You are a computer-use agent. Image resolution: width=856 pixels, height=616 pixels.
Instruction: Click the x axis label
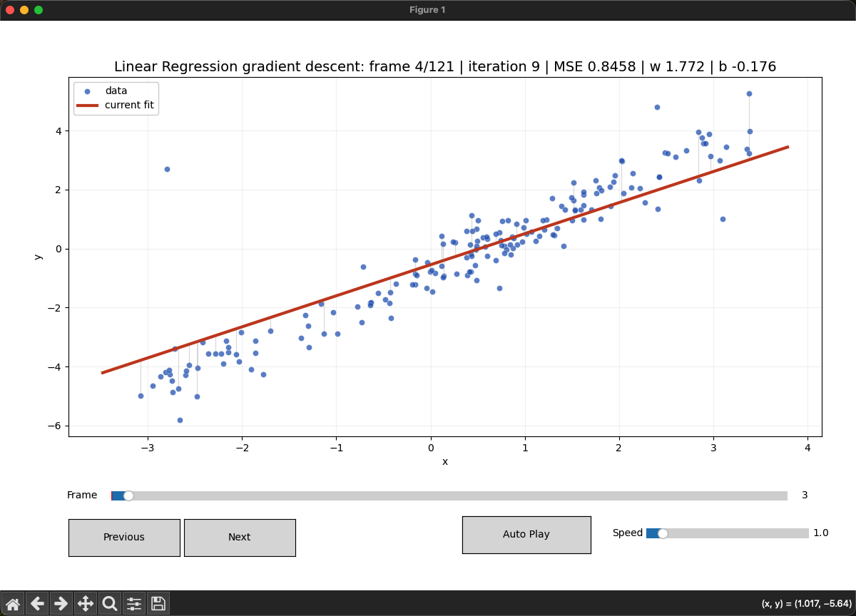[x=445, y=462]
